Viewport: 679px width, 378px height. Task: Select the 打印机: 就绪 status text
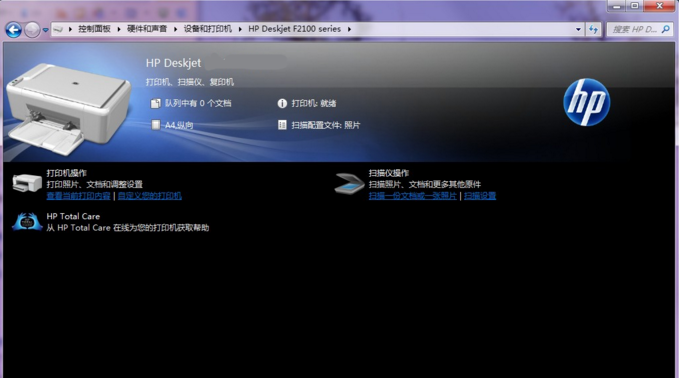click(x=314, y=103)
